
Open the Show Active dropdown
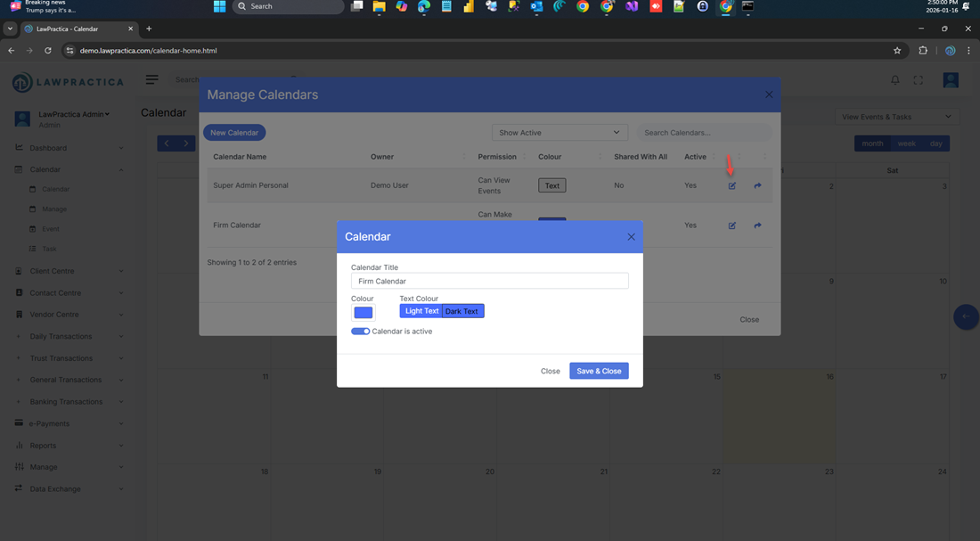[x=559, y=133]
